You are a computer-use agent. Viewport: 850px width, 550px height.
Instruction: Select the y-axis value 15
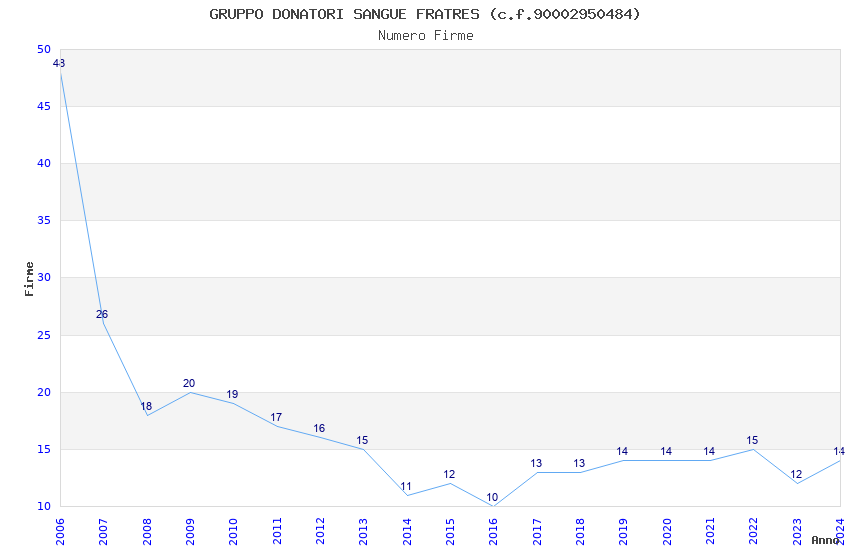tap(44, 449)
